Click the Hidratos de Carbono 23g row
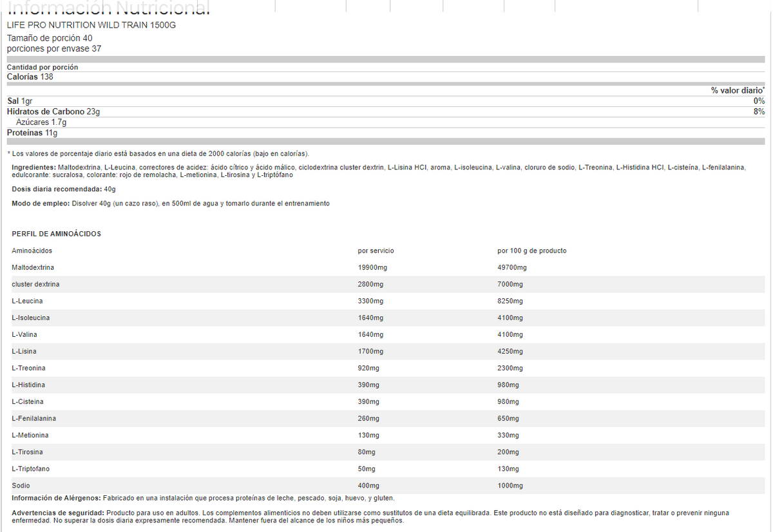Image resolution: width=773 pixels, height=532 pixels. 53,111
